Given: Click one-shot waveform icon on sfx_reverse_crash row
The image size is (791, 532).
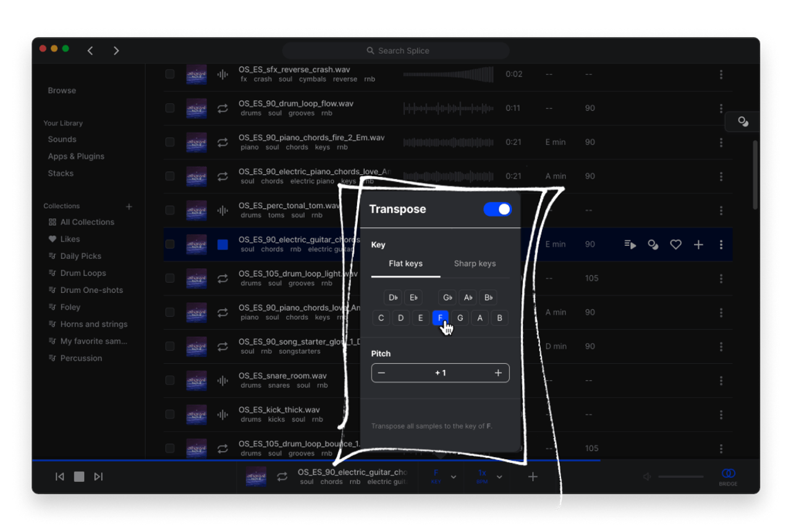Looking at the screenshot, I should coord(222,75).
